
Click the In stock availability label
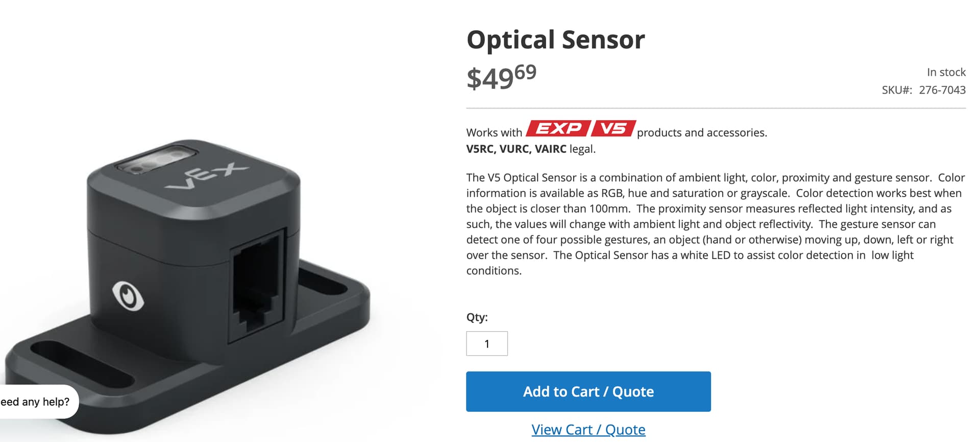point(946,72)
